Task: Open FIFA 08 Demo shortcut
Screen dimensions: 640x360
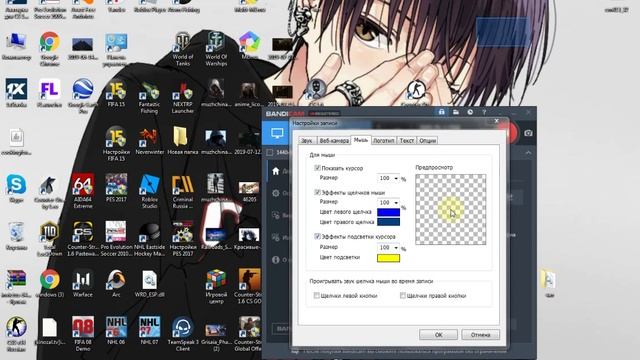Action: pyautogui.click(x=83, y=333)
